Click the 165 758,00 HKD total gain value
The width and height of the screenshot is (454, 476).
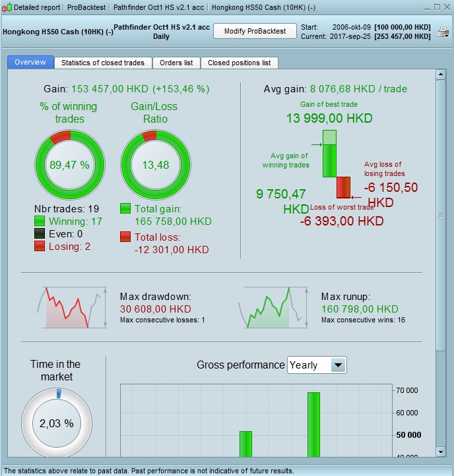[x=173, y=222]
